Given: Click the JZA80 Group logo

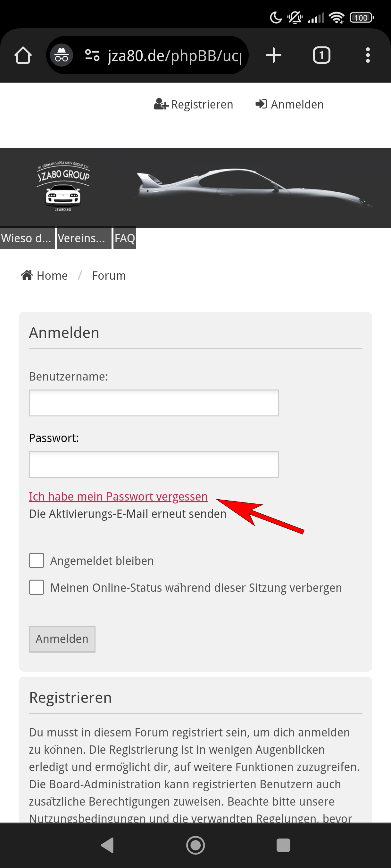Looking at the screenshot, I should pos(63,187).
